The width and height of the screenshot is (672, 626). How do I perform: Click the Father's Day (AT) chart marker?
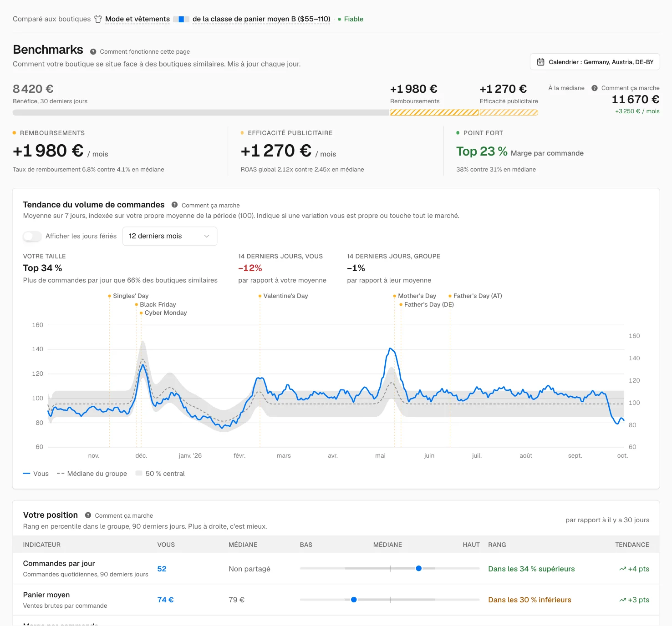click(x=450, y=296)
